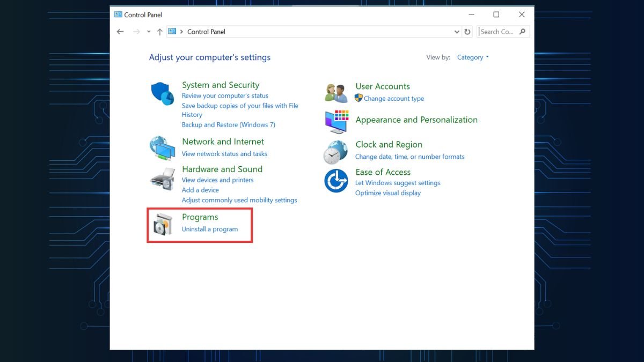The width and height of the screenshot is (644, 362).
Task: Open Appearance and Personalization monitor icon
Action: pos(336,122)
